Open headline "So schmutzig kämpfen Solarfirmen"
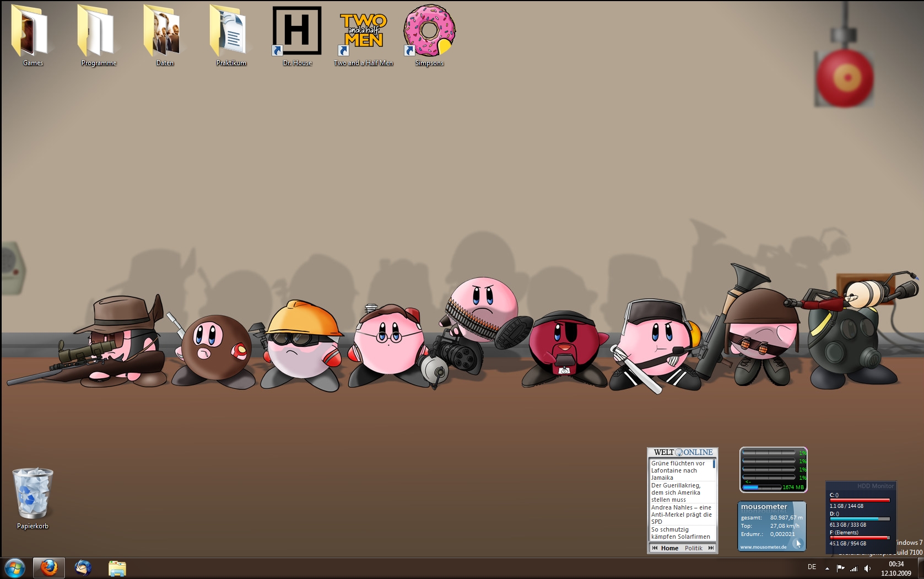 click(680, 533)
